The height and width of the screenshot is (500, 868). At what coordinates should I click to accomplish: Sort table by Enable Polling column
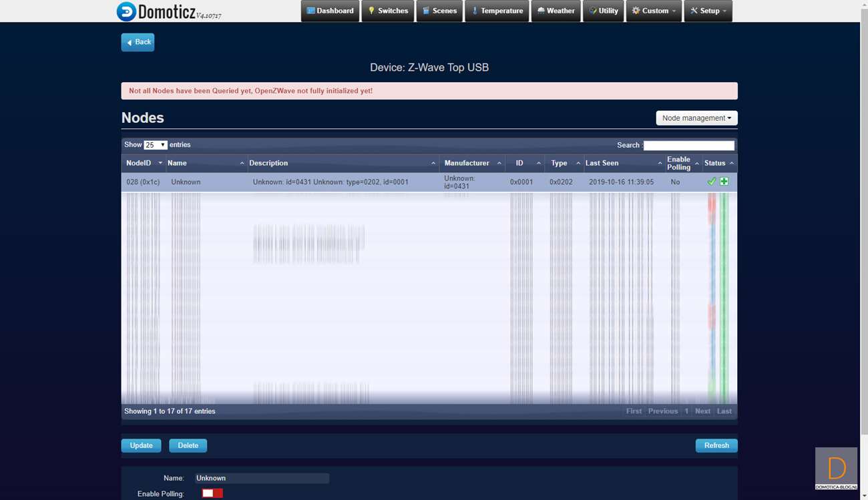[x=683, y=163]
